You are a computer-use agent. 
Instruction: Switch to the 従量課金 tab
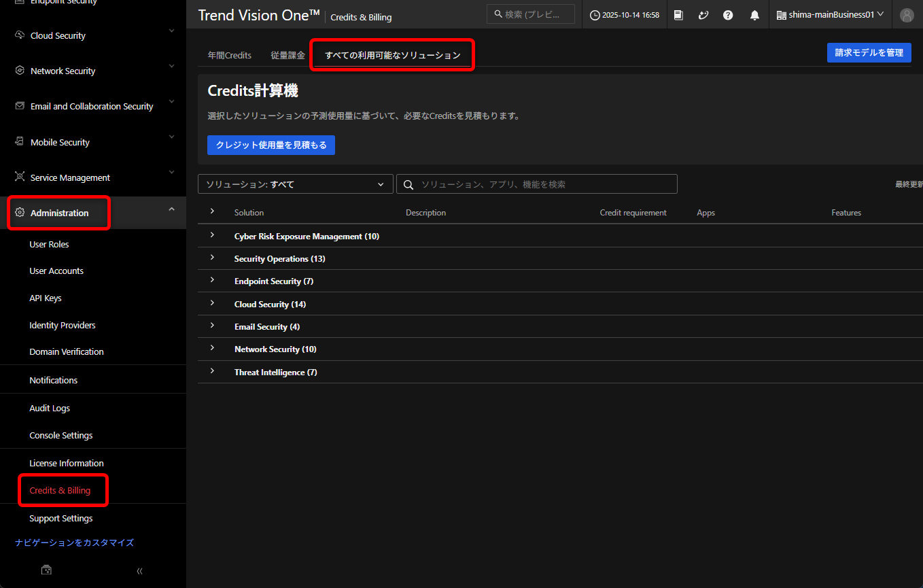coord(288,55)
